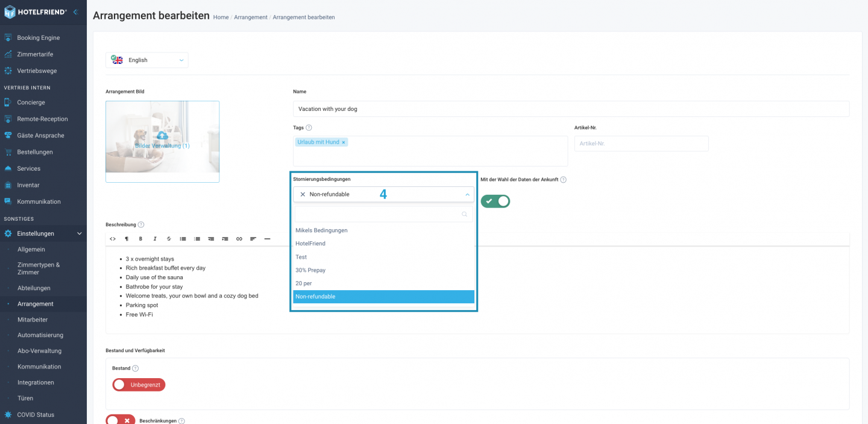Click upload cloud icon on arrangement image
The image size is (868, 424).
coord(162,136)
